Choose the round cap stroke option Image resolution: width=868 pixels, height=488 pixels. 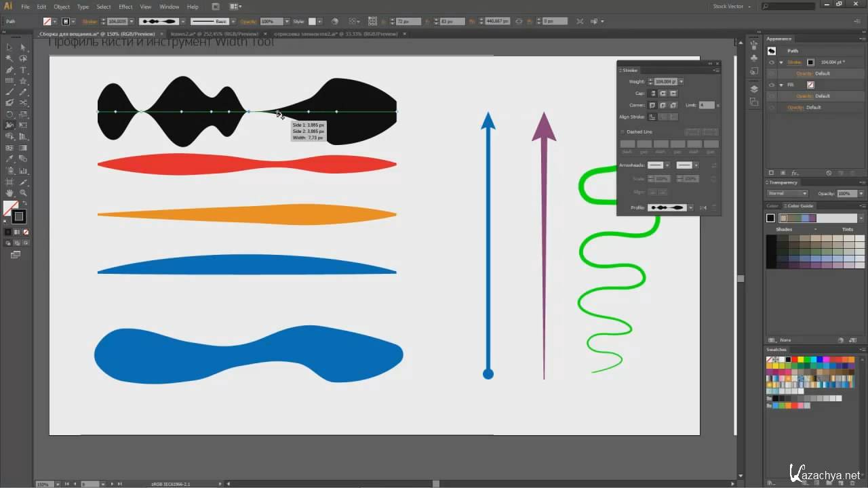coord(663,94)
